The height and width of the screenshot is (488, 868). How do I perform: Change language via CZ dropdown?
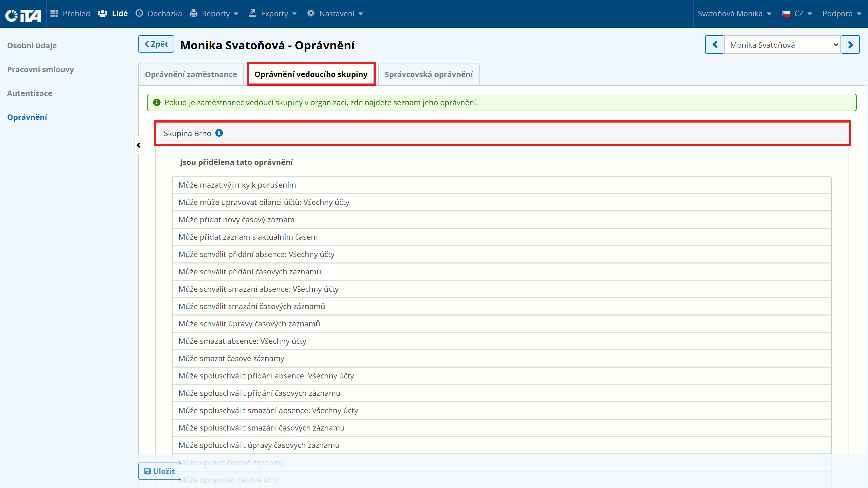point(797,14)
